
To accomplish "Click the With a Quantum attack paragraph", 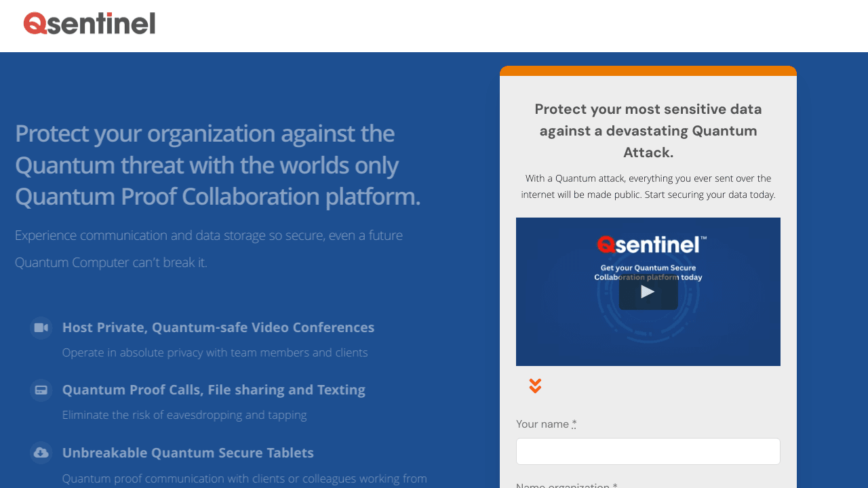I will (x=648, y=186).
